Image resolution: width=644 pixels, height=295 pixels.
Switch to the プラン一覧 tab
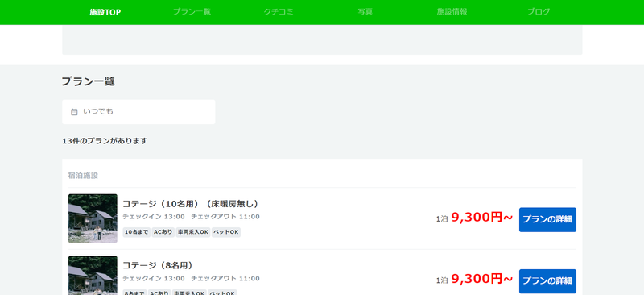click(x=192, y=12)
